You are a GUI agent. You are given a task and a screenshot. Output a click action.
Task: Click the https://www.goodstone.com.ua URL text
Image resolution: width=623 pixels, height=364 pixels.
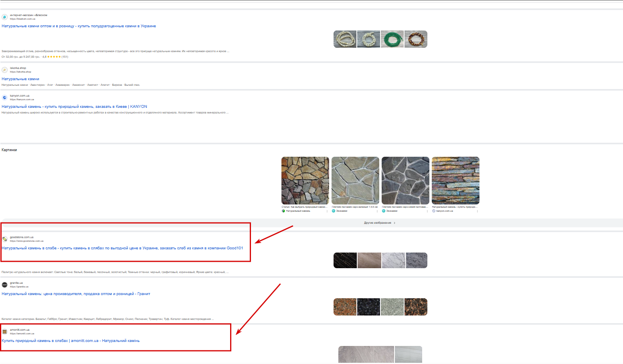(x=26, y=241)
